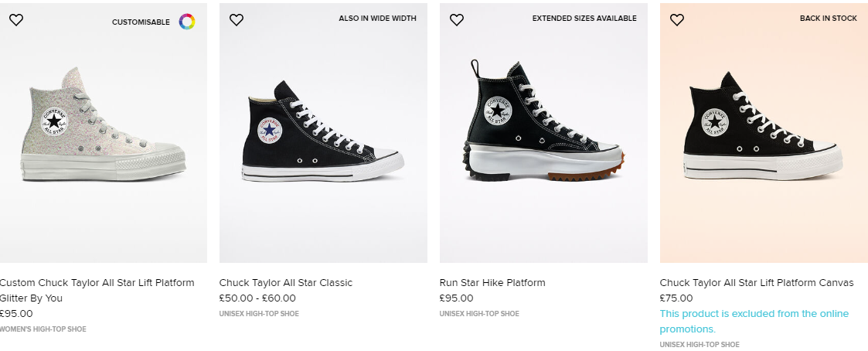The image size is (868, 351).
Task: Click the BACK IN STOCK badge
Action: point(828,19)
